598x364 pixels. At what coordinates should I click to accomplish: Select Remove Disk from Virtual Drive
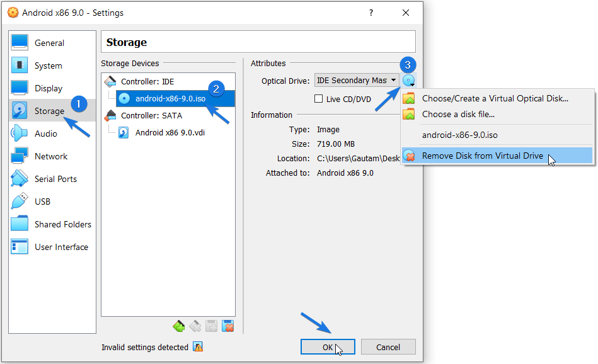[x=497, y=156]
